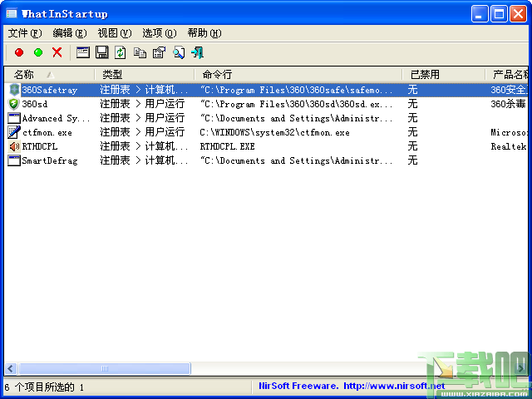Viewport: 532px width, 399px height.
Task: Select the RTHDCPL entry name
Action: [40, 146]
